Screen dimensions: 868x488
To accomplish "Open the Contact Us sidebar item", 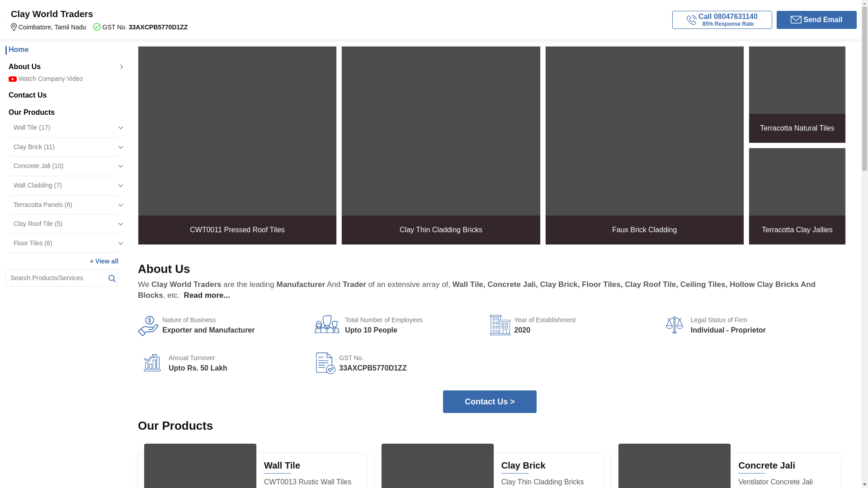I will (28, 95).
